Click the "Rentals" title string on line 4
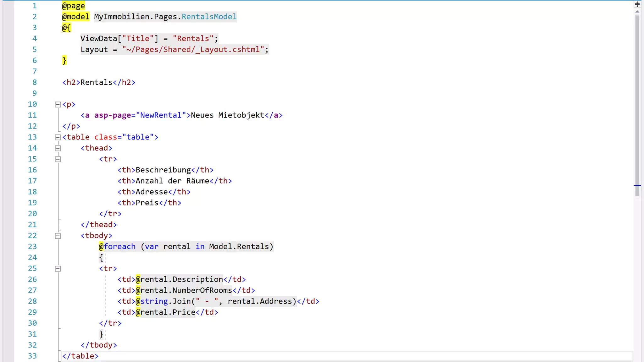644x362 pixels. coord(193,39)
